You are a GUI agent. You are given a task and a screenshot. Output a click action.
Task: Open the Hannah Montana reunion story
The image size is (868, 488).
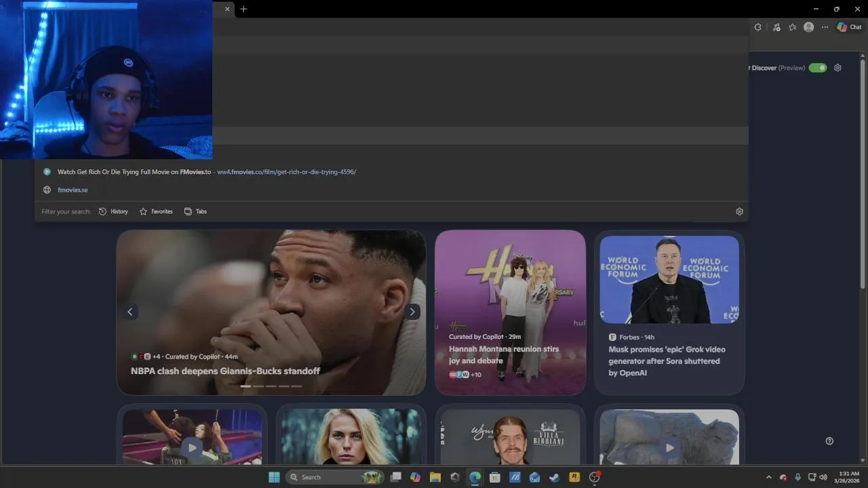pyautogui.click(x=504, y=354)
